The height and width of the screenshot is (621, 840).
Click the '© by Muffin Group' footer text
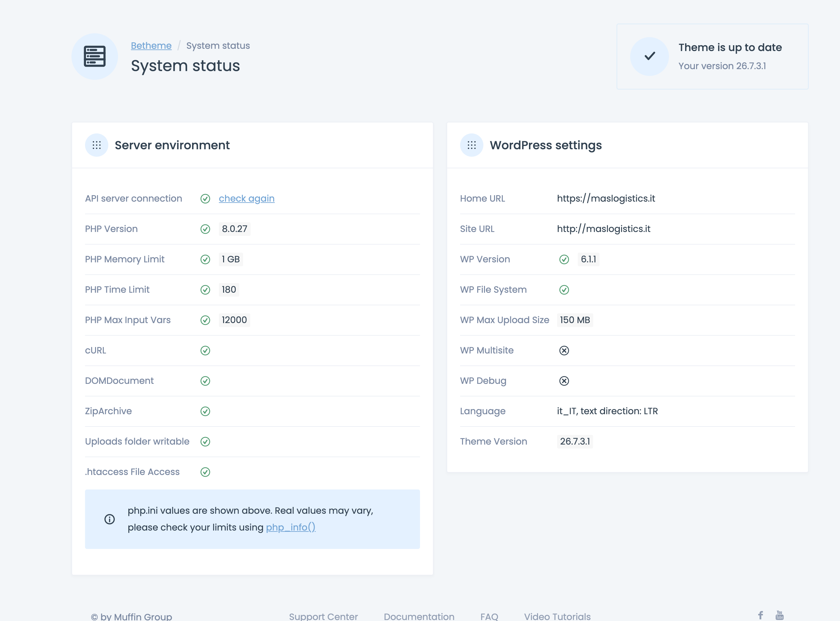tap(131, 616)
